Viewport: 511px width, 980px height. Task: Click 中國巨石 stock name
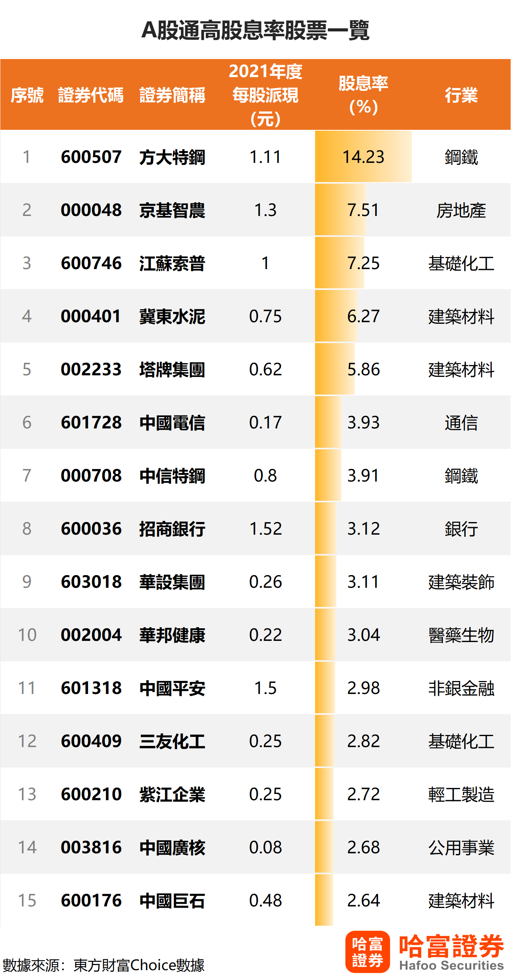click(172, 901)
